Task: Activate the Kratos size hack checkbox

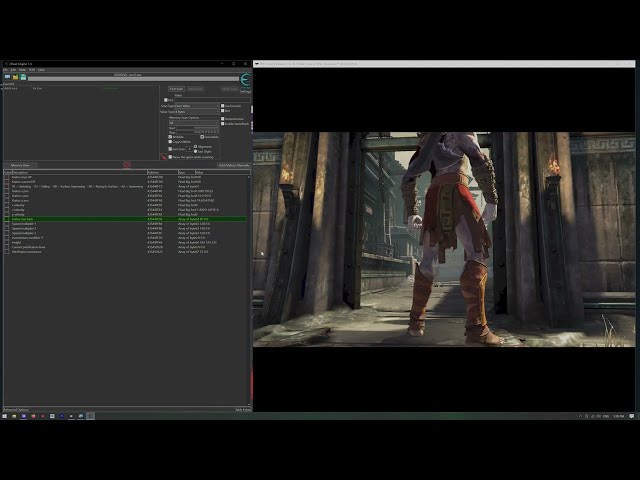Action: (x=7, y=219)
